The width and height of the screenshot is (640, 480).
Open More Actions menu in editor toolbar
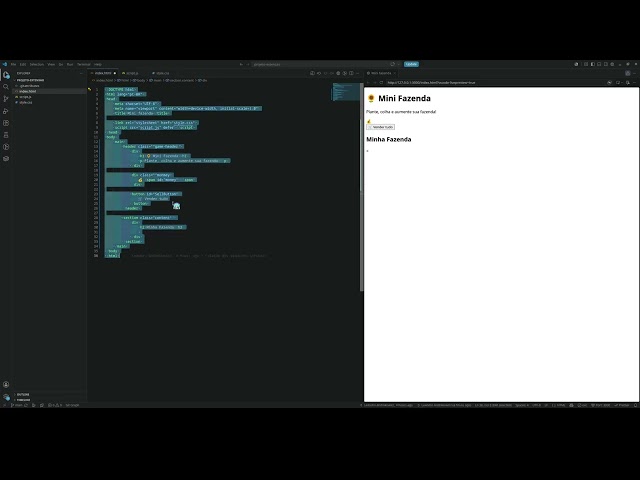[358, 73]
